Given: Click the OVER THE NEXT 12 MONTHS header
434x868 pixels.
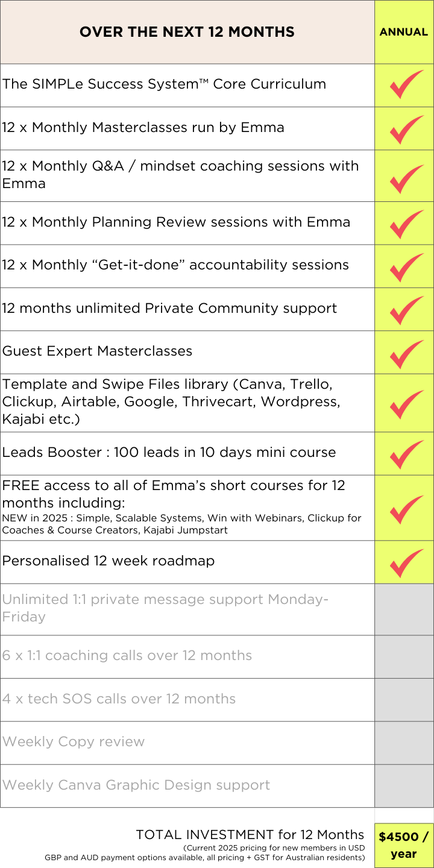Looking at the screenshot, I should point(187,32).
